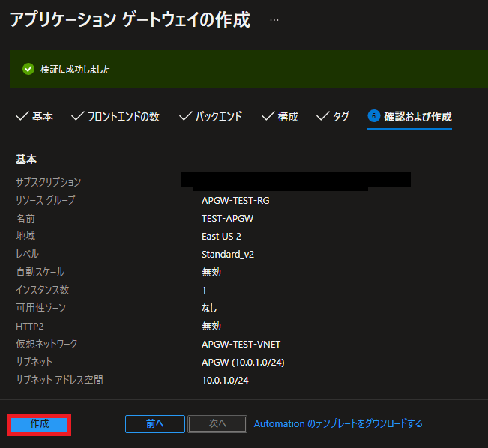Click the step 6 circle icon
The image size is (488, 448).
click(x=373, y=116)
